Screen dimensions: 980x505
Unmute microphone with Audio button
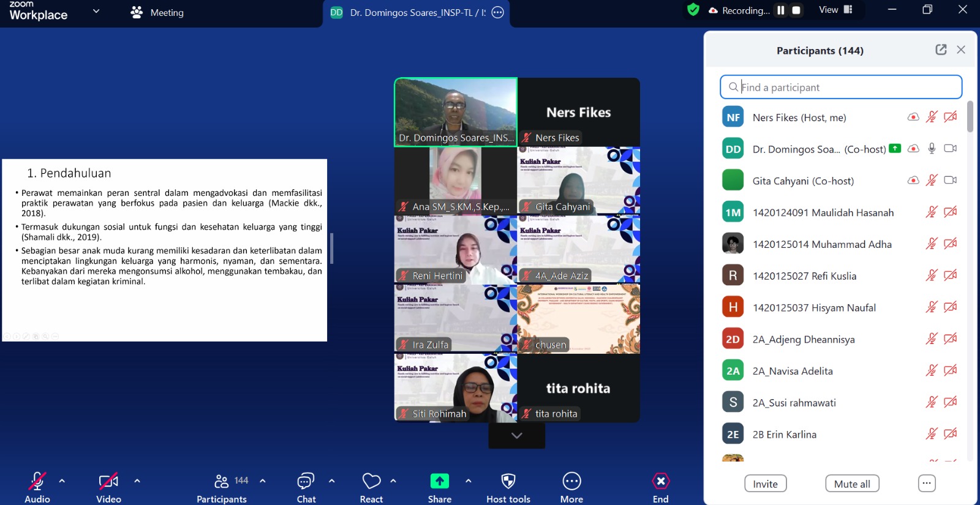point(37,482)
